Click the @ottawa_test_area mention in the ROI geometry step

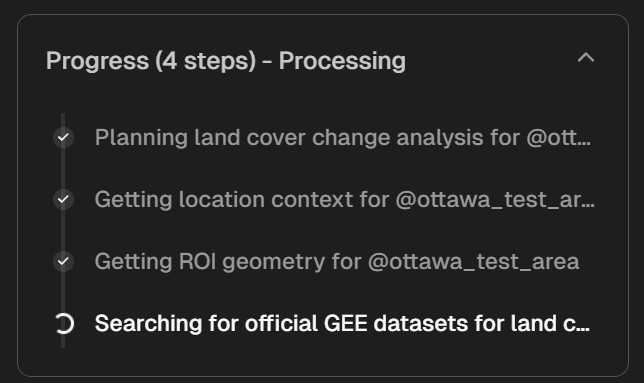pyautogui.click(x=474, y=262)
